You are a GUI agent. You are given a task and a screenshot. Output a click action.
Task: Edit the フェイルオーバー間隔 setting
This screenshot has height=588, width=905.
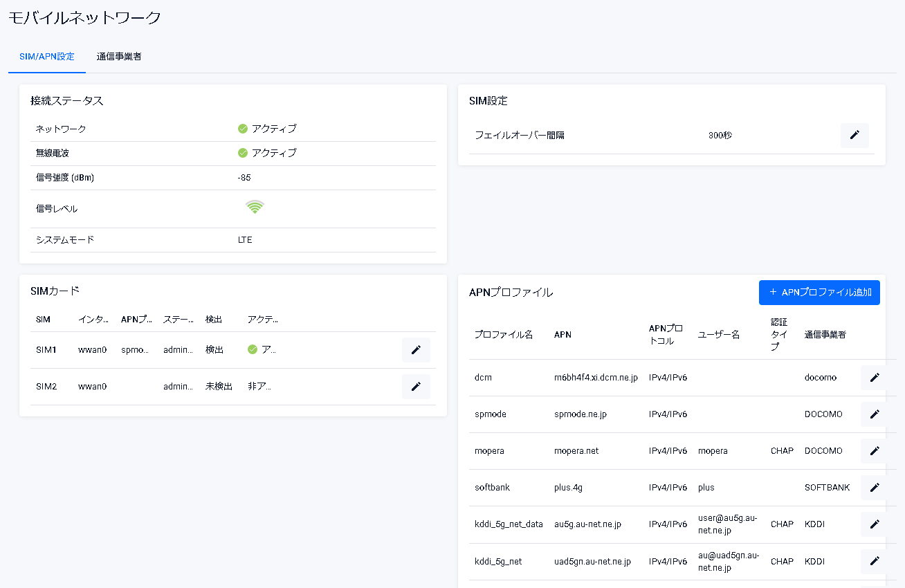tap(854, 135)
